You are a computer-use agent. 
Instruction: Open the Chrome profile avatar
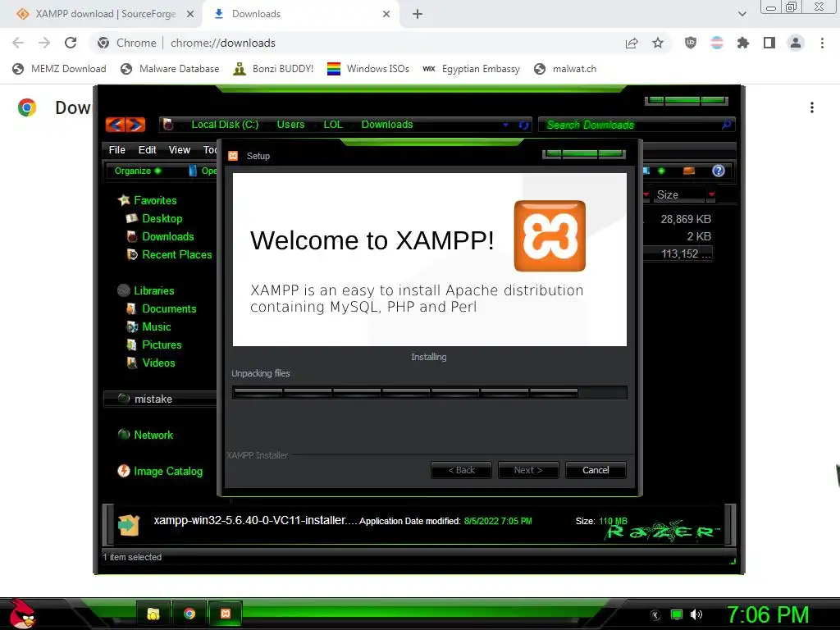click(x=796, y=43)
